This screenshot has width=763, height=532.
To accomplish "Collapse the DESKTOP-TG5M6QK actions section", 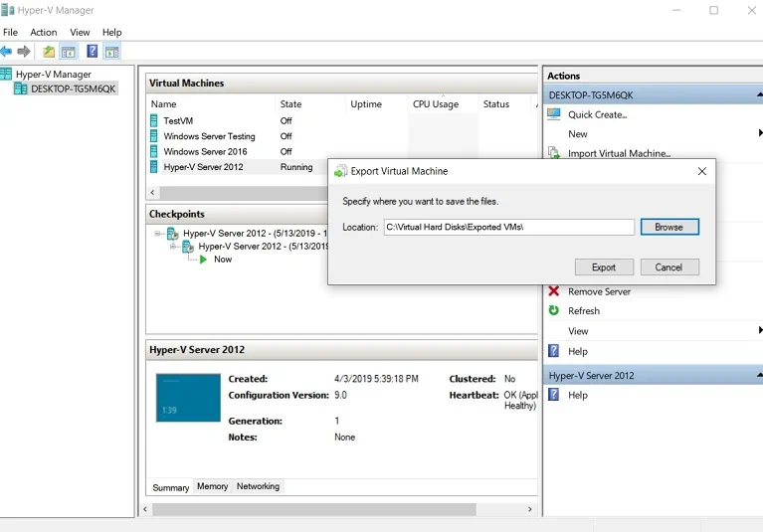I will point(759,95).
